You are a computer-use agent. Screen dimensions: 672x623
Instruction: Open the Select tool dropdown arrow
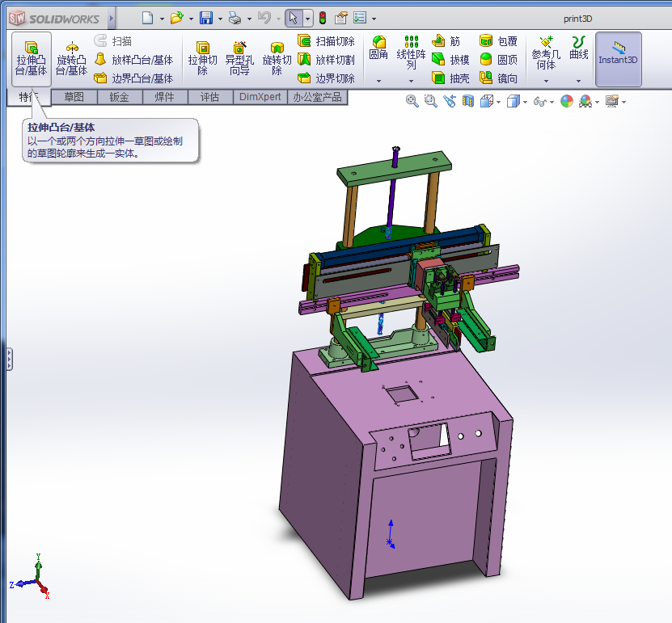[308, 19]
